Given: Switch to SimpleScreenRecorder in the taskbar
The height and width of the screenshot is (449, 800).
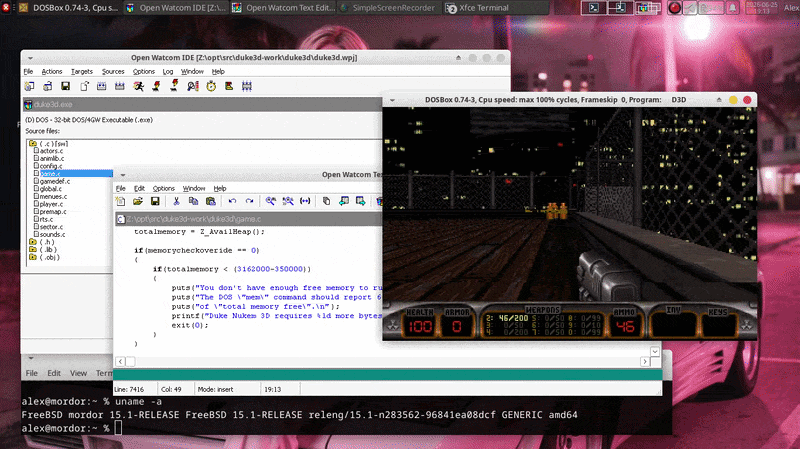Looking at the screenshot, I should click(x=388, y=8).
